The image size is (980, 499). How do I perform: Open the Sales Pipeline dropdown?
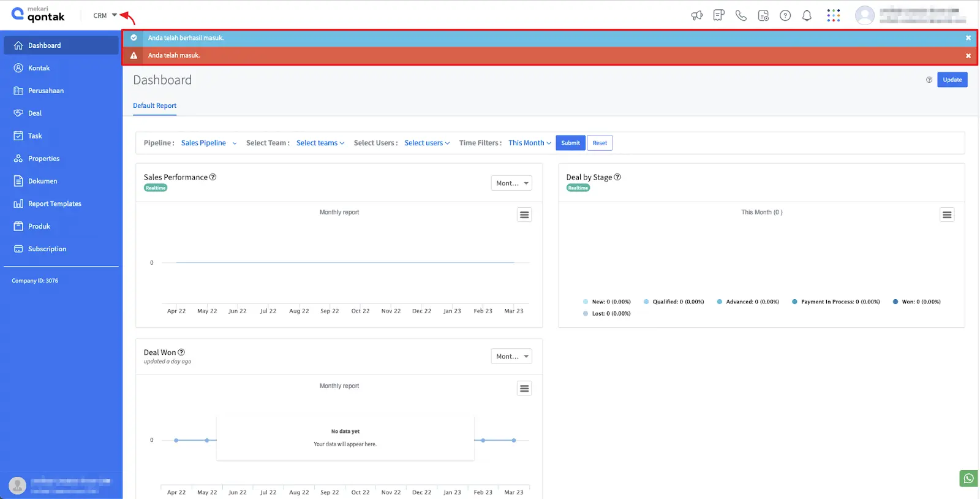(x=208, y=143)
